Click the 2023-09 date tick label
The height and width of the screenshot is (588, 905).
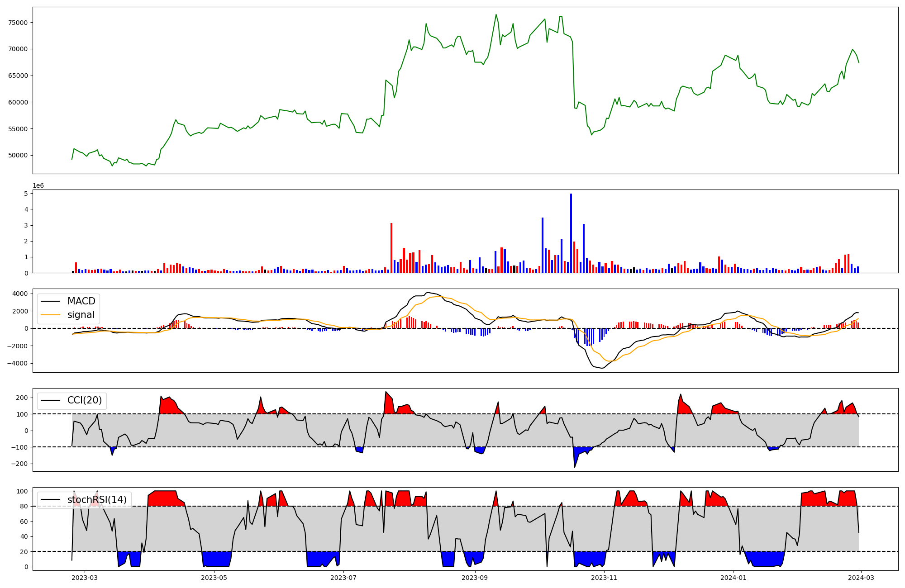click(475, 578)
